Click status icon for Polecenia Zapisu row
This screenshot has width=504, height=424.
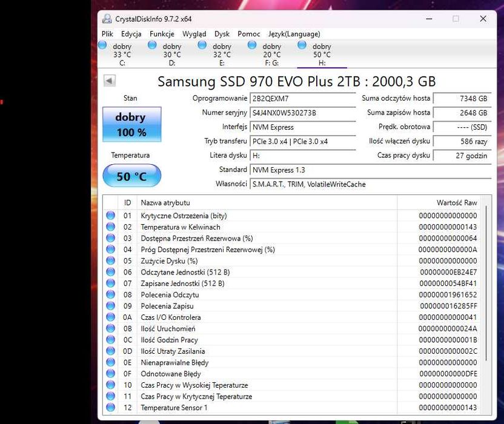pyautogui.click(x=111, y=306)
